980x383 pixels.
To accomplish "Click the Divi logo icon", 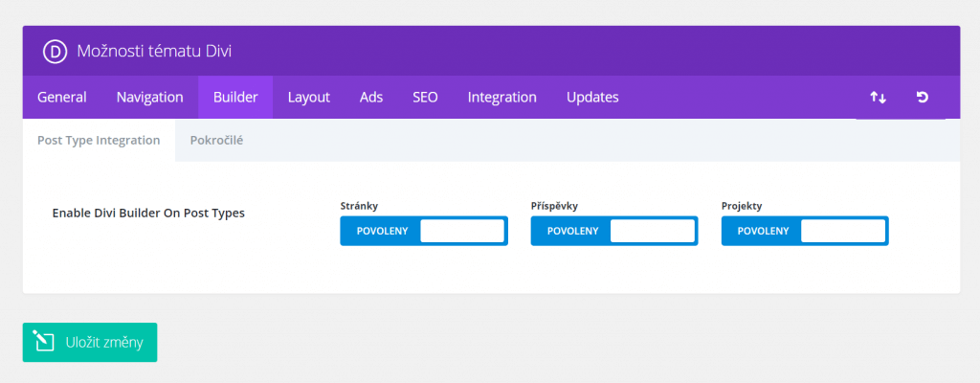I will pyautogui.click(x=55, y=52).
